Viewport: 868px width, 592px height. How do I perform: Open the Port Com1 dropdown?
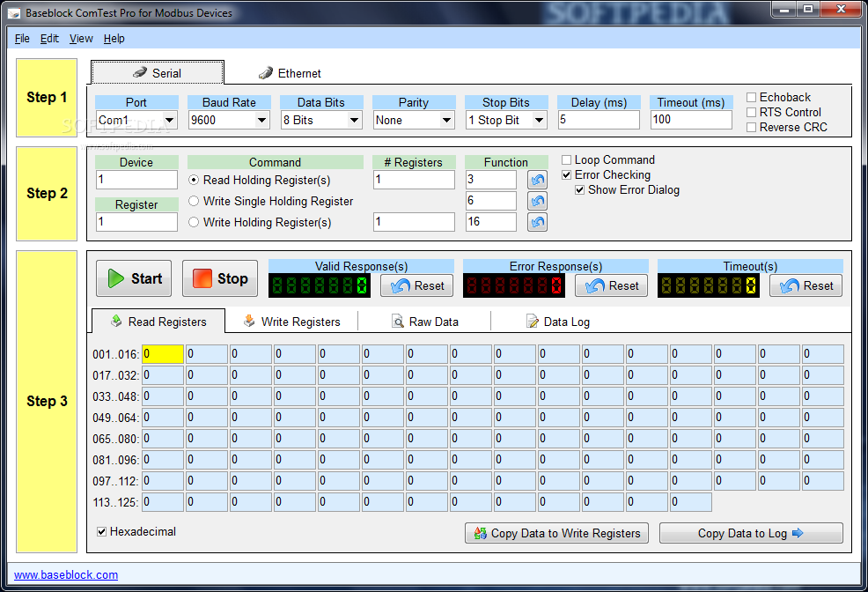[169, 120]
